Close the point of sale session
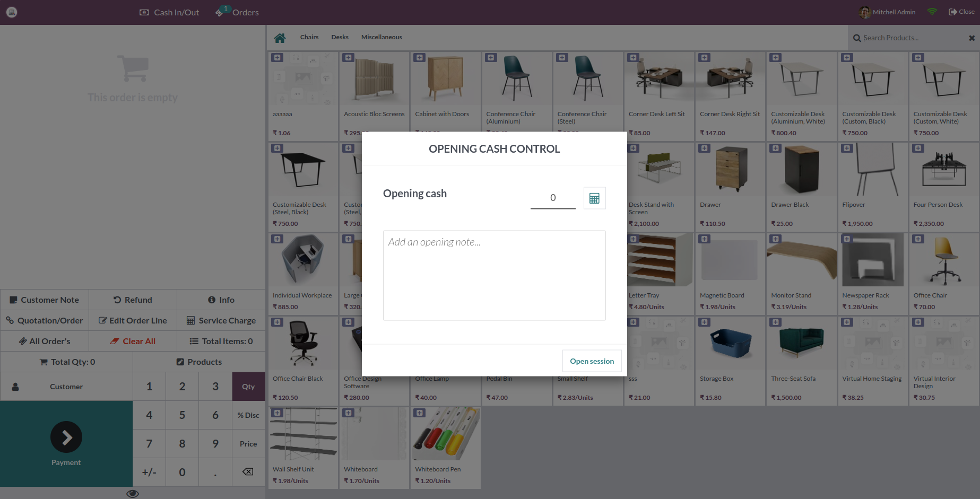This screenshot has height=499, width=980. [x=961, y=11]
